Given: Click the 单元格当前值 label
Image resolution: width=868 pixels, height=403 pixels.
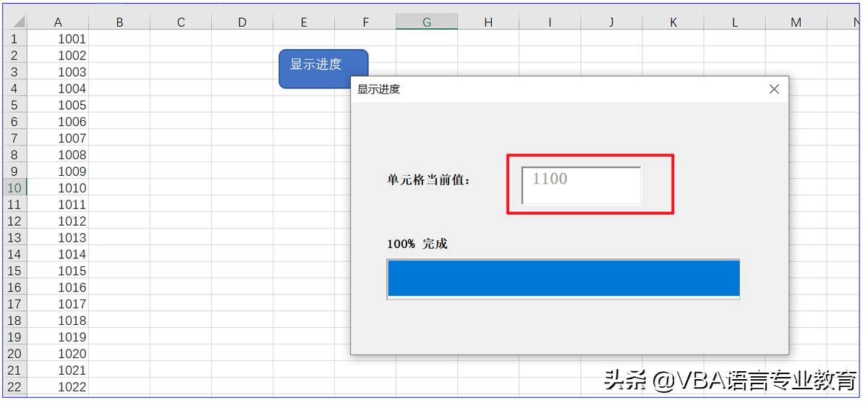Looking at the screenshot, I should [x=429, y=180].
